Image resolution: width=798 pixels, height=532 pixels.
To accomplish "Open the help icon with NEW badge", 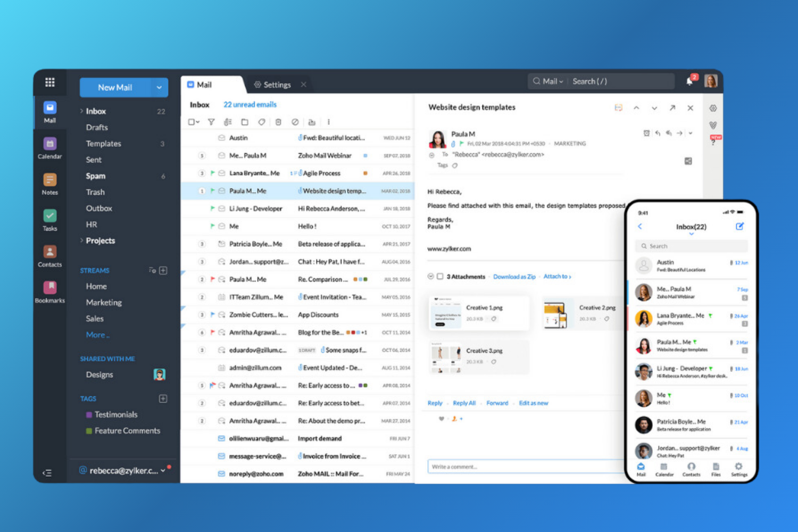I will 713,140.
